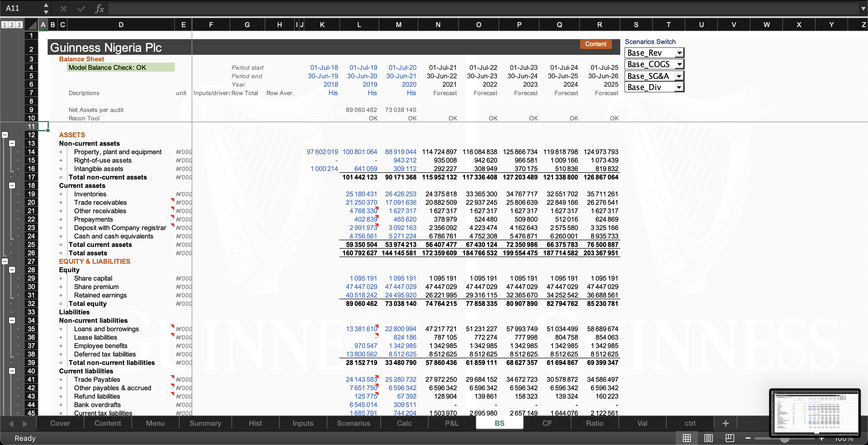The width and height of the screenshot is (868, 445).
Task: Select the active BS sheet tab
Action: [499, 423]
